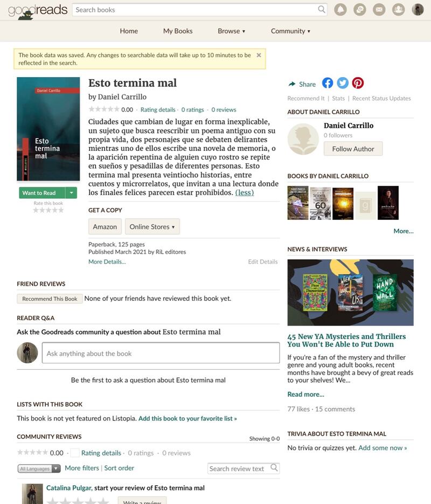This screenshot has width=431, height=504.
Task: Rate this book using the stars under the cover
Action: click(x=48, y=210)
